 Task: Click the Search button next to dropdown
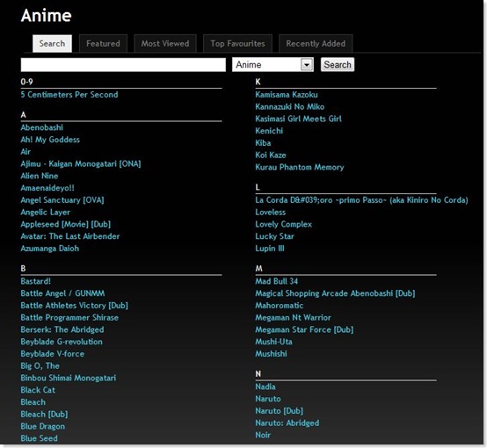point(338,65)
